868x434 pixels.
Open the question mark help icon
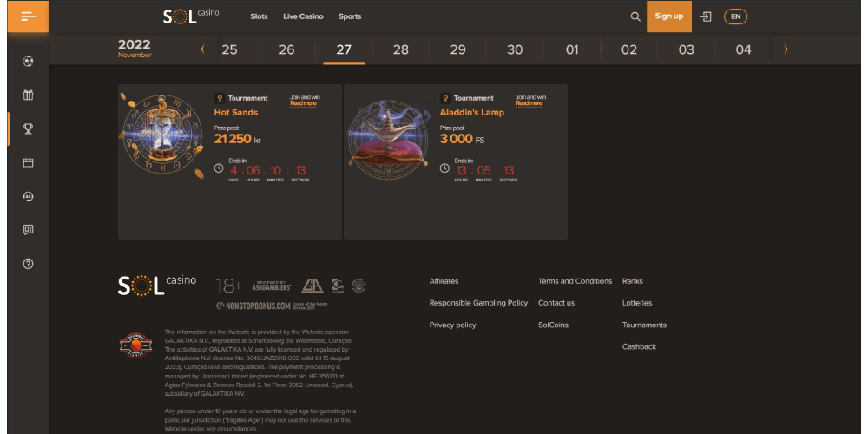point(28,264)
